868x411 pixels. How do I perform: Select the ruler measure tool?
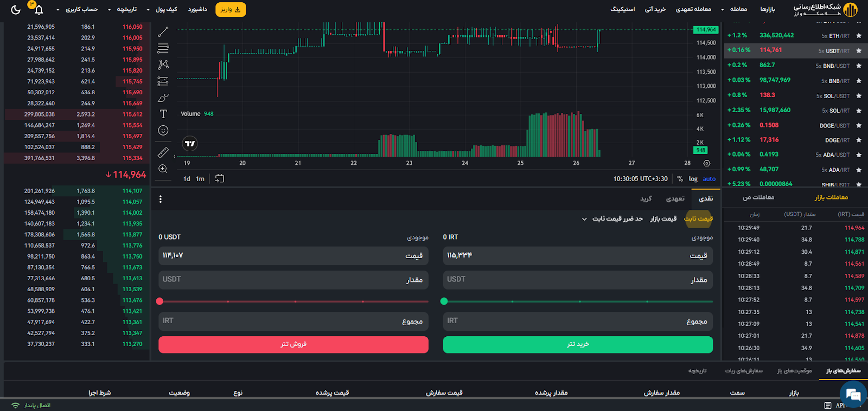click(x=163, y=152)
